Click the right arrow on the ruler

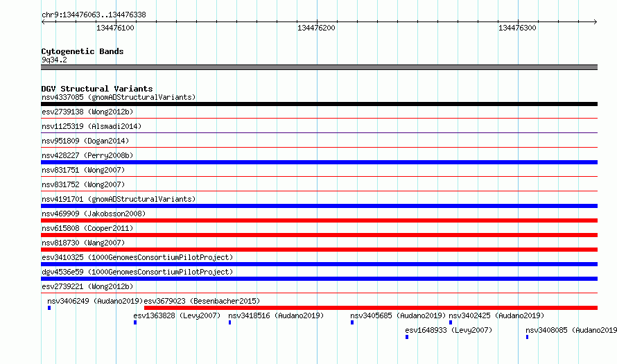click(596, 21)
